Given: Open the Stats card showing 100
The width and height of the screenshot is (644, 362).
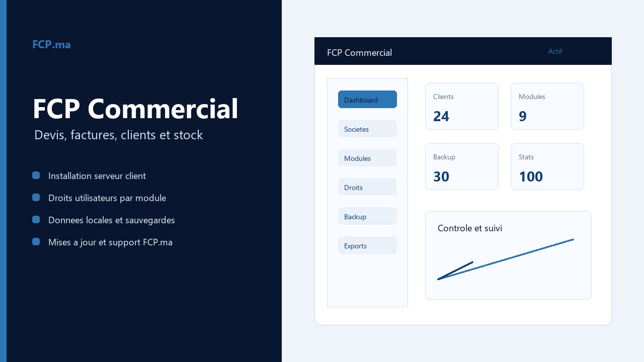Looking at the screenshot, I should [x=547, y=167].
